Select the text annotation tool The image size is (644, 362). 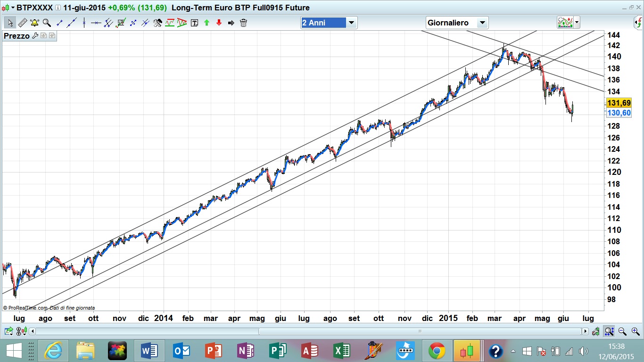pos(194,23)
